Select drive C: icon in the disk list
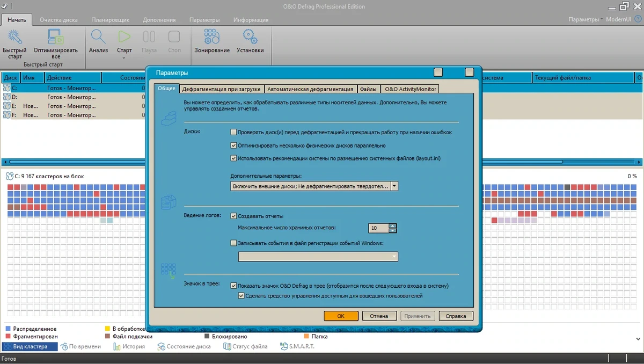Screen dimensions: 644x364 [7, 88]
